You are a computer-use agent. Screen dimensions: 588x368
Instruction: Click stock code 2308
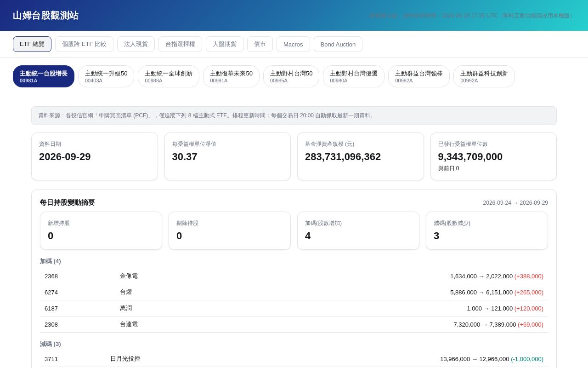click(51, 324)
